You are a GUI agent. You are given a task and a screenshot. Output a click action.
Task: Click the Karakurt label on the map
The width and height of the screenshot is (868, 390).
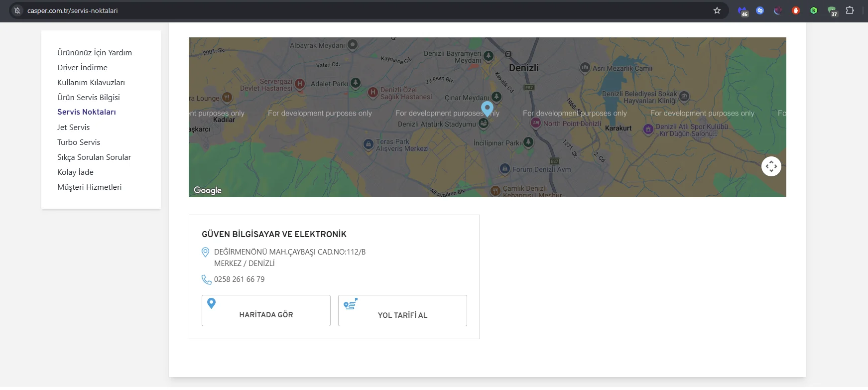pos(618,128)
